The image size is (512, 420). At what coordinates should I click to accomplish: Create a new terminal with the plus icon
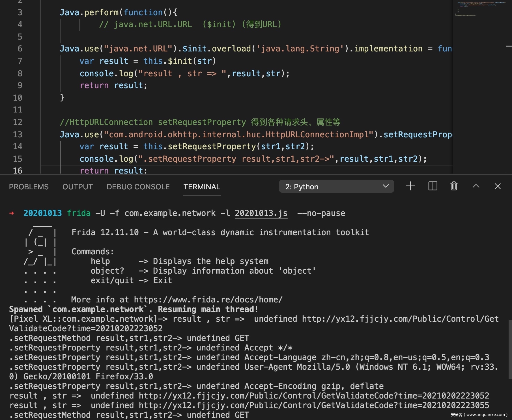pyautogui.click(x=410, y=186)
